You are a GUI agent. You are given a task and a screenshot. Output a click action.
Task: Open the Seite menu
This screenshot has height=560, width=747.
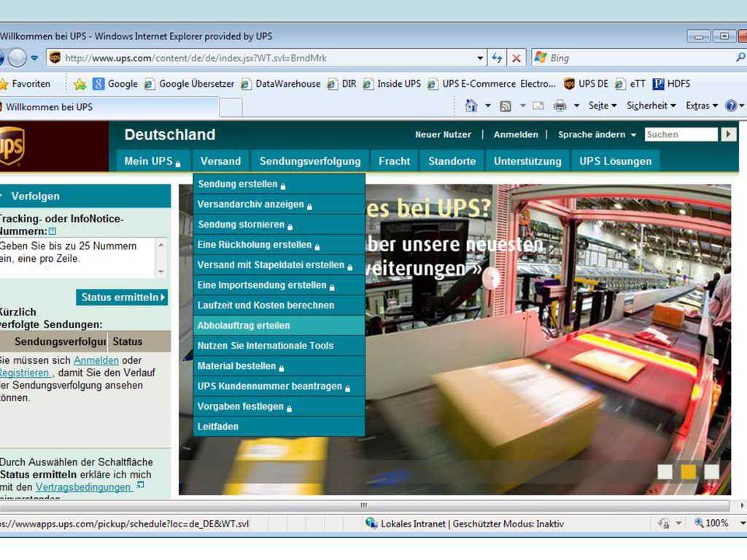click(x=602, y=106)
